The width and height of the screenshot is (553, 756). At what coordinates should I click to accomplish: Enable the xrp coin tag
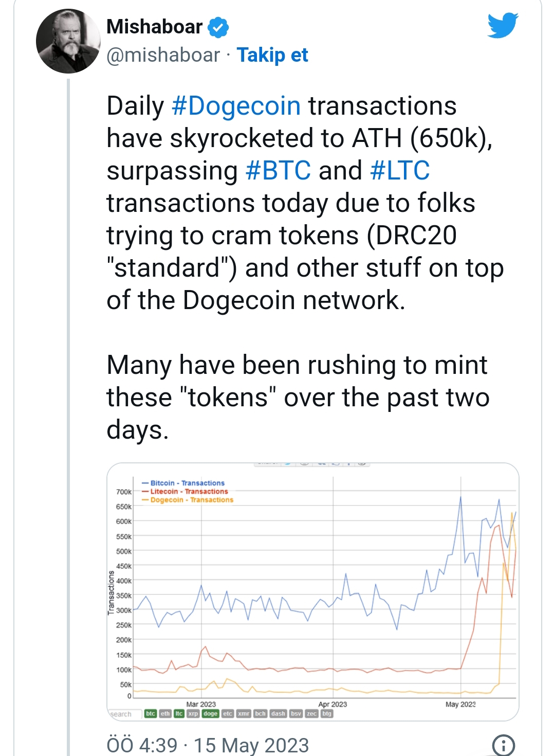[193, 713]
